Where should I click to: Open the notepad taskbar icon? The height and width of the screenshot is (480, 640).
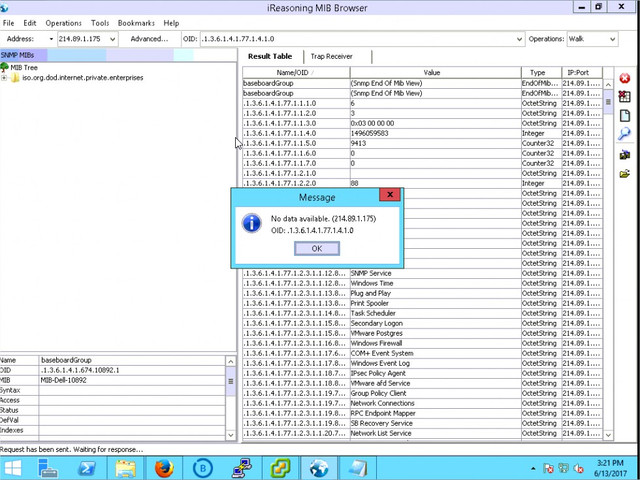[358, 468]
